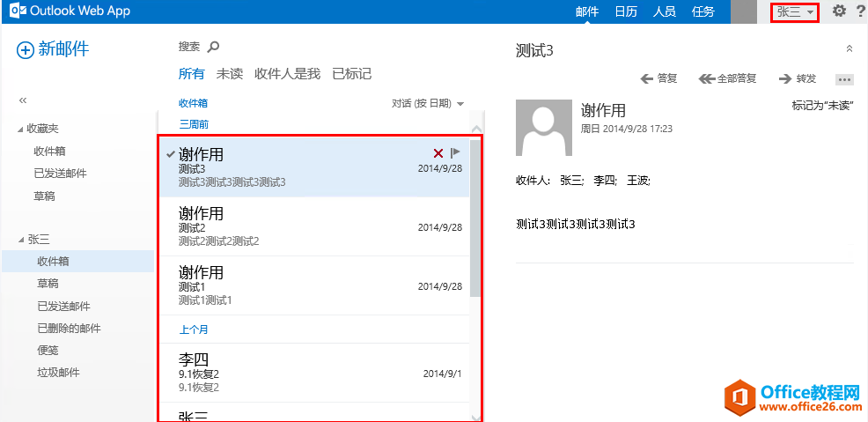The height and width of the screenshot is (422, 868).
Task: Open the 已删除的邮件 folder
Action: (69, 329)
